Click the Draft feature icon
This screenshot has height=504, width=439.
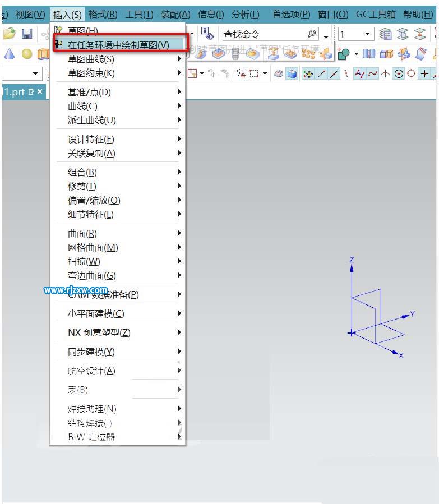tap(420, 54)
